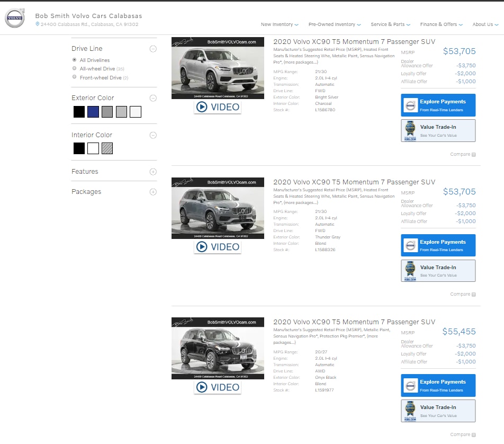The height and width of the screenshot is (444, 504).
Task: Click KBB ribbon icon on Thunder Gray Value Trade-In
Action: (x=410, y=271)
